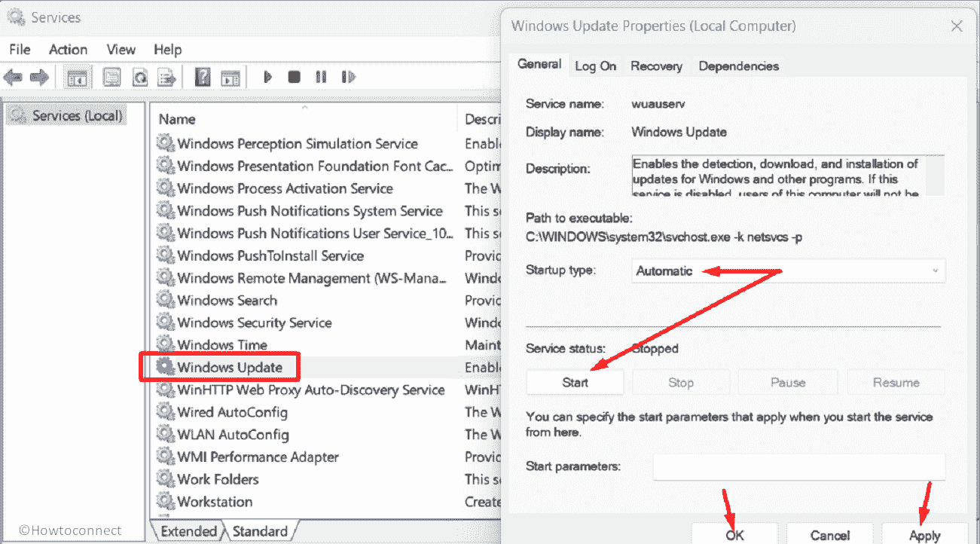Image resolution: width=980 pixels, height=544 pixels.
Task: Select the Windows Security Service name
Action: (254, 322)
